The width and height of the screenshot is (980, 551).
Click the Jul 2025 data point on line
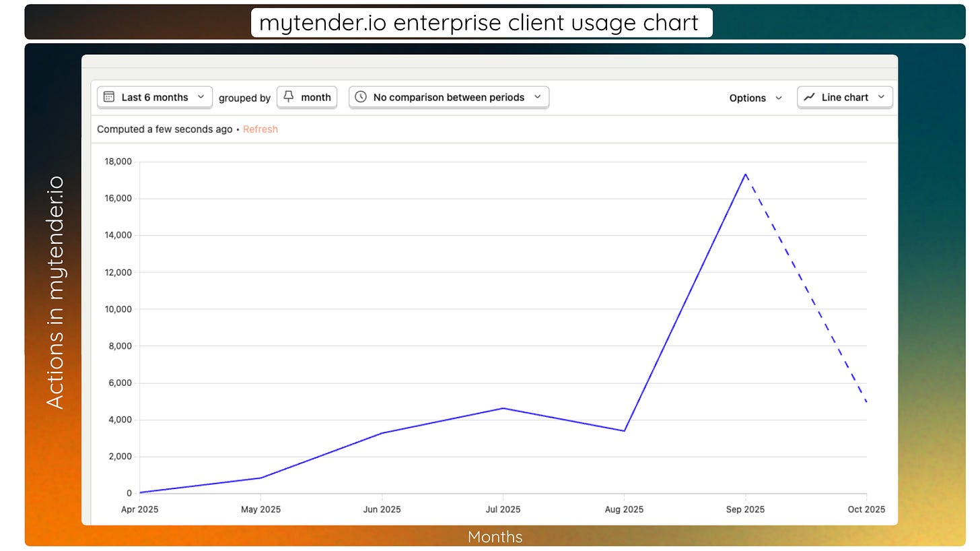pyautogui.click(x=503, y=408)
